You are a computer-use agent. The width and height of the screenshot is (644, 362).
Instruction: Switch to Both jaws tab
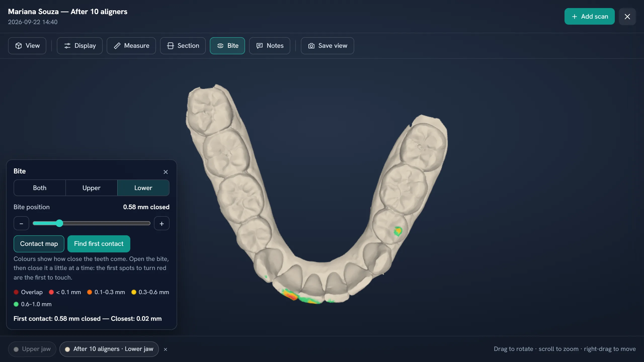[40, 188]
